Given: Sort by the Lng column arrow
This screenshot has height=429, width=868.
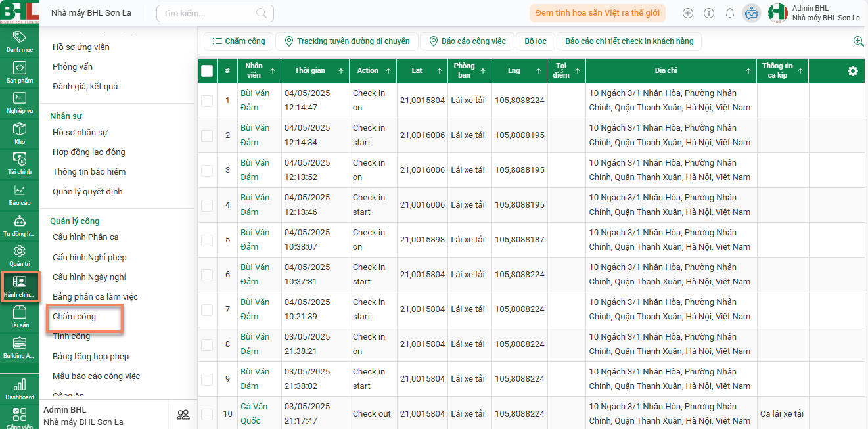Looking at the screenshot, I should pos(539,71).
